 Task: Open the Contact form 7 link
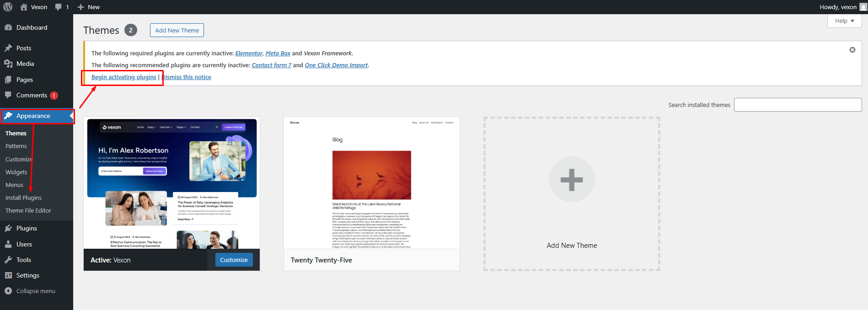pyautogui.click(x=272, y=65)
